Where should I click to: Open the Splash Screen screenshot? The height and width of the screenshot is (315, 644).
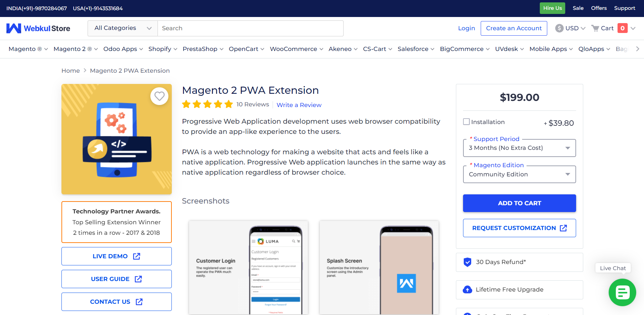point(379,268)
